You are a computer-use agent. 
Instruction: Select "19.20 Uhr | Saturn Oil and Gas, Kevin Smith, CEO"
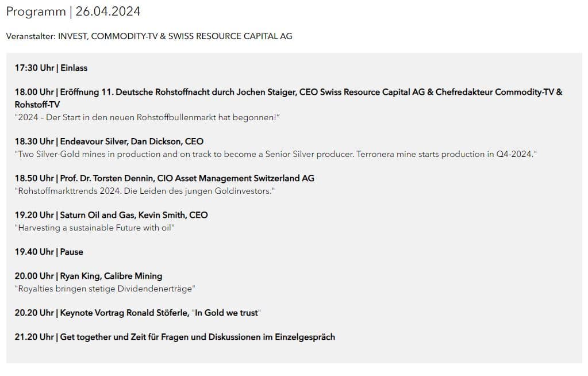pos(112,215)
